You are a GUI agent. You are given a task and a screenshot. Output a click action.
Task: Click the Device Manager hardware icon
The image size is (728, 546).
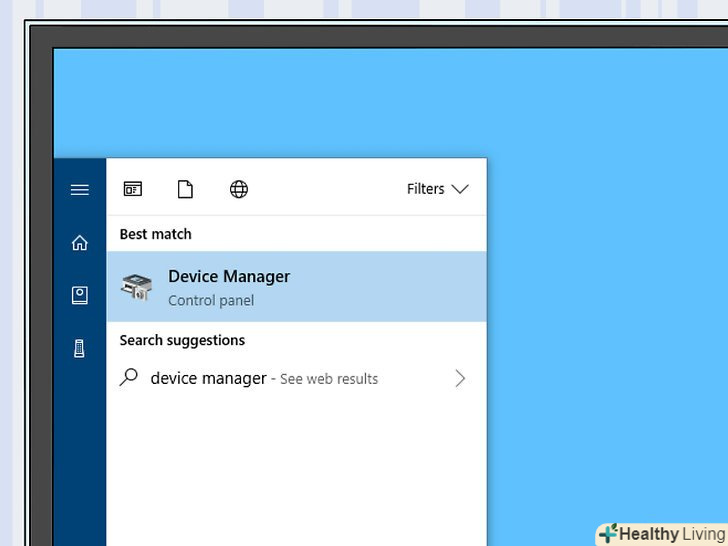coord(136,286)
